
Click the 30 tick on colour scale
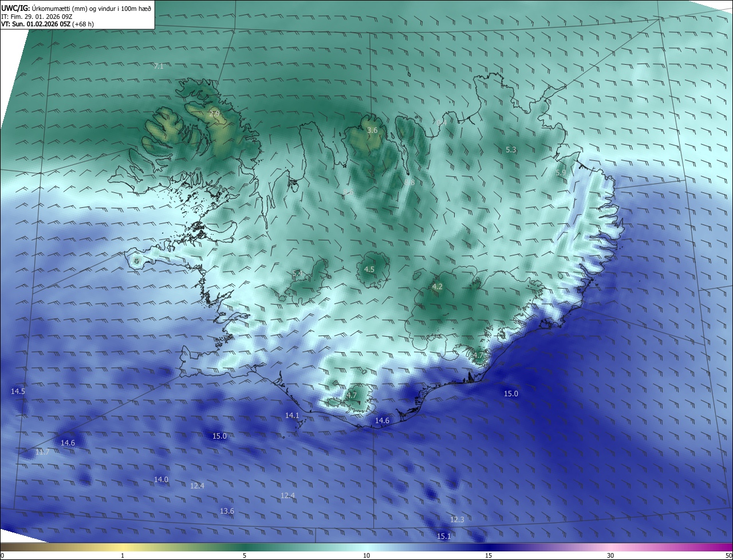(610, 555)
